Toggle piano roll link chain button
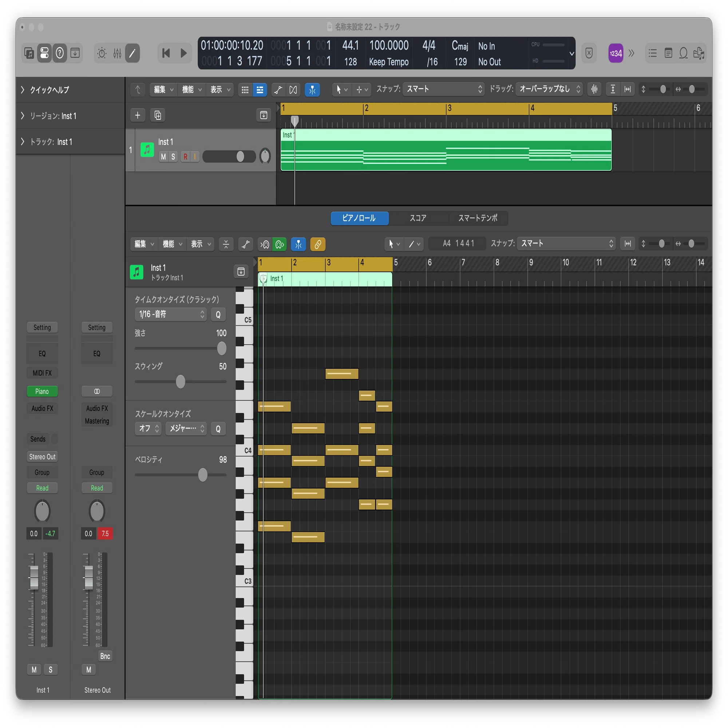 pos(318,244)
